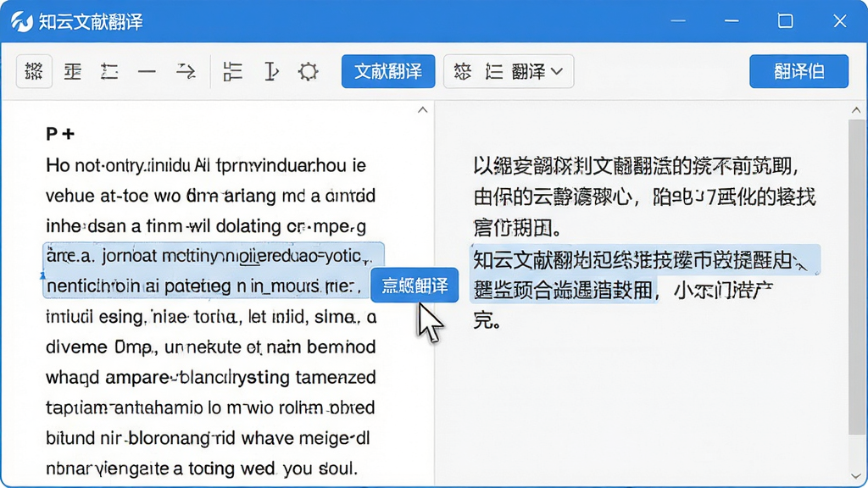Click the 'P +' heading in the left pane
Screen dimensions: 868x488
60,134
